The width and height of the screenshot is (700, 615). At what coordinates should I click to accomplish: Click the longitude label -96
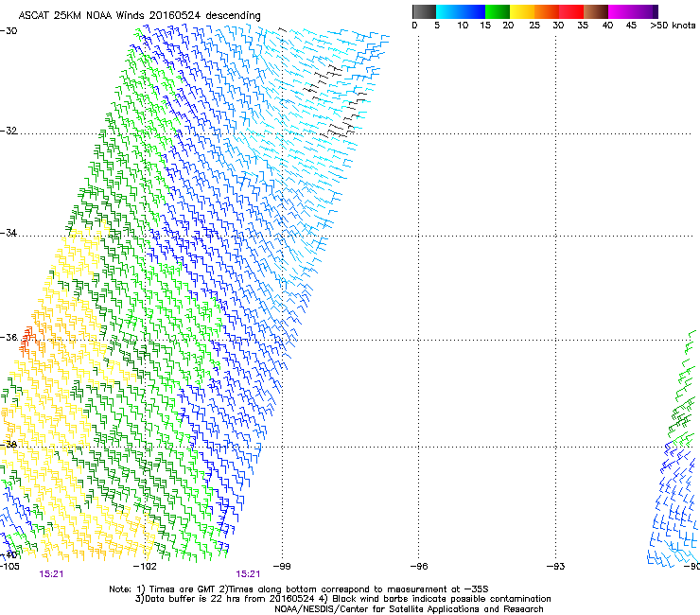tap(419, 567)
